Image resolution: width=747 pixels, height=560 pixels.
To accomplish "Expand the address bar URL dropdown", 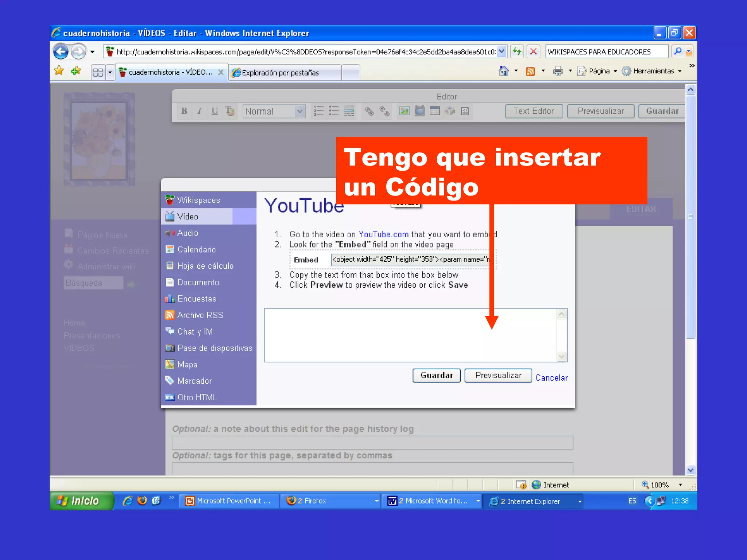I will 502,51.
